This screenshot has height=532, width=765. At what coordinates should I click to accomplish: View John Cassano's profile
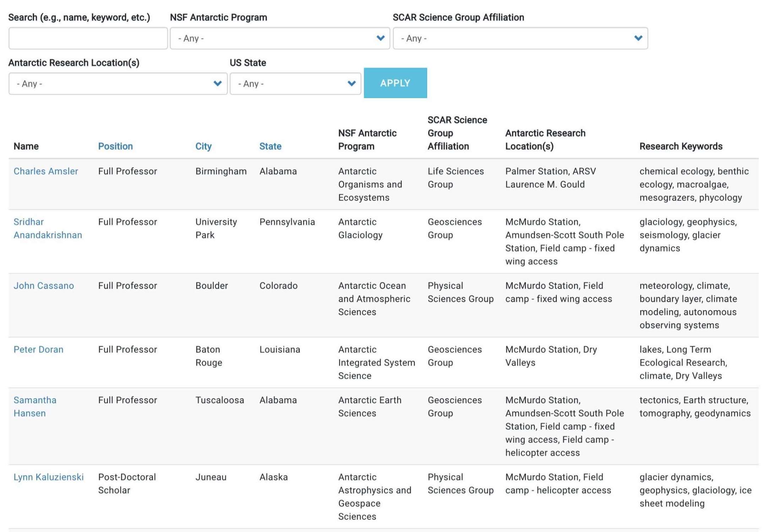(44, 286)
